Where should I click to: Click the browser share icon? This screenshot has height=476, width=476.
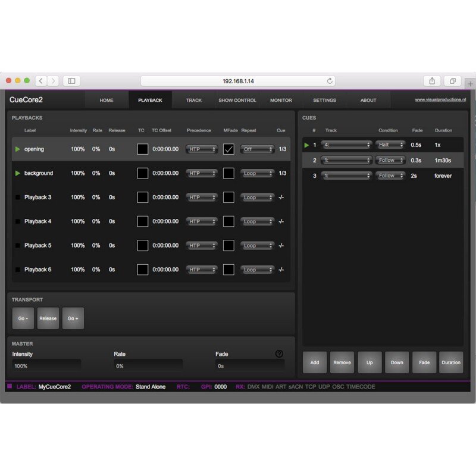point(432,81)
